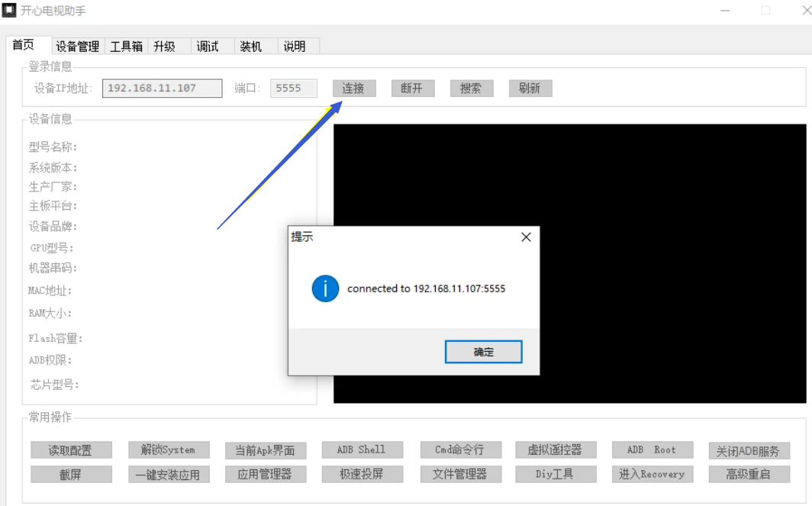Click the 读取配置 button
This screenshot has width=812, height=506.
(71, 450)
